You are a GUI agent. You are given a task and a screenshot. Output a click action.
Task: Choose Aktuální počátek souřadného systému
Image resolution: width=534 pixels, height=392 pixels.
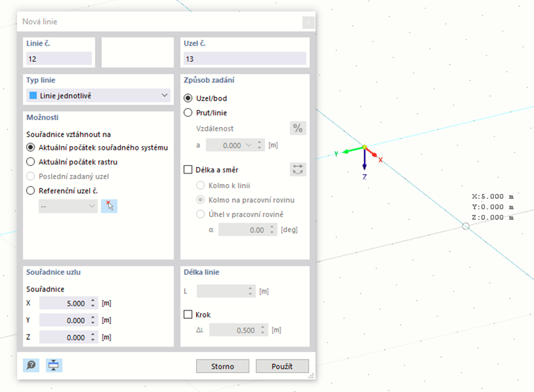point(31,148)
